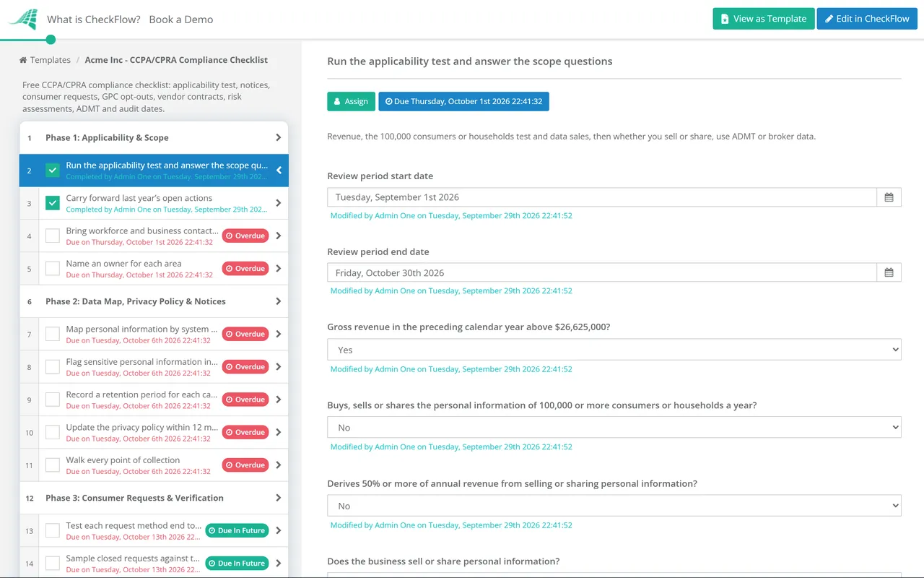The width and height of the screenshot is (924, 578).
Task: Click the review period start date field
Action: (x=602, y=197)
